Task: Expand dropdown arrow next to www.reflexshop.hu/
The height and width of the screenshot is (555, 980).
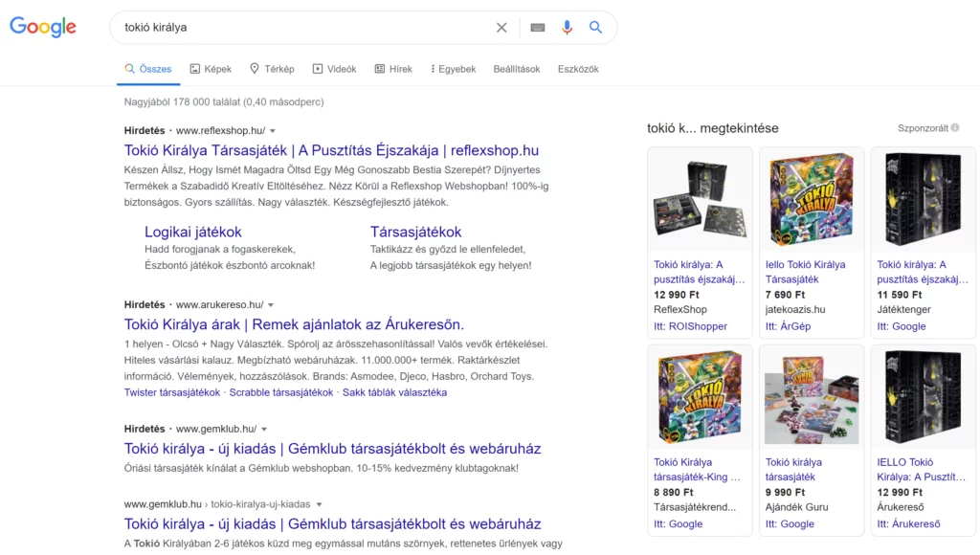Action: pyautogui.click(x=273, y=131)
